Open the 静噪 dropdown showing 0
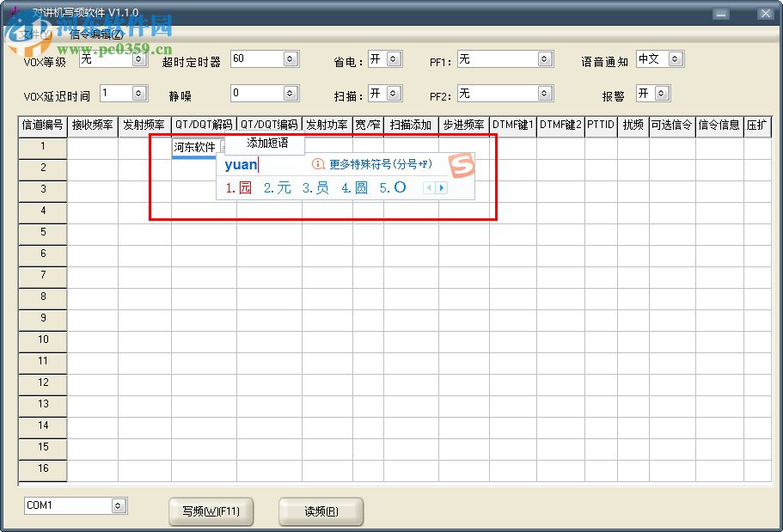 click(x=291, y=93)
